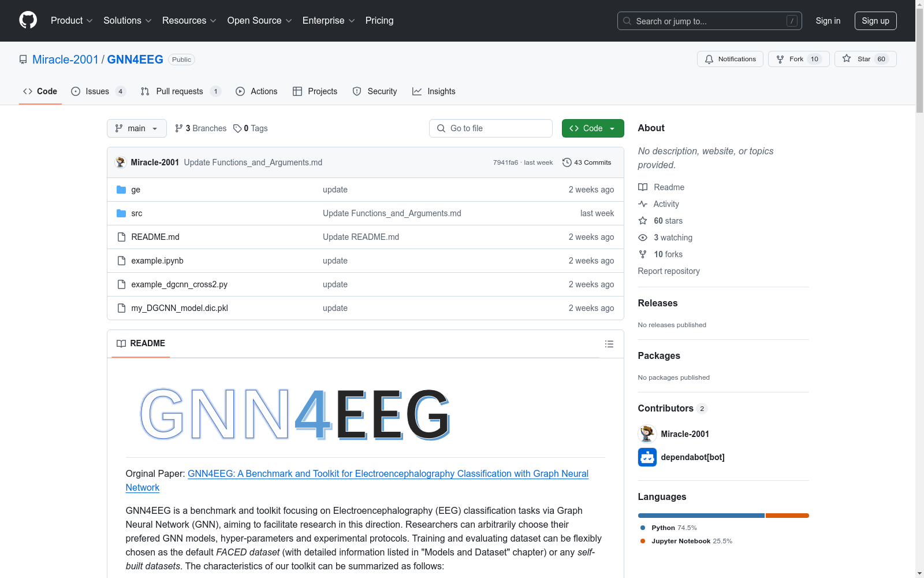Open the Security tab
Viewport: 924px width, 578px height.
pos(375,91)
